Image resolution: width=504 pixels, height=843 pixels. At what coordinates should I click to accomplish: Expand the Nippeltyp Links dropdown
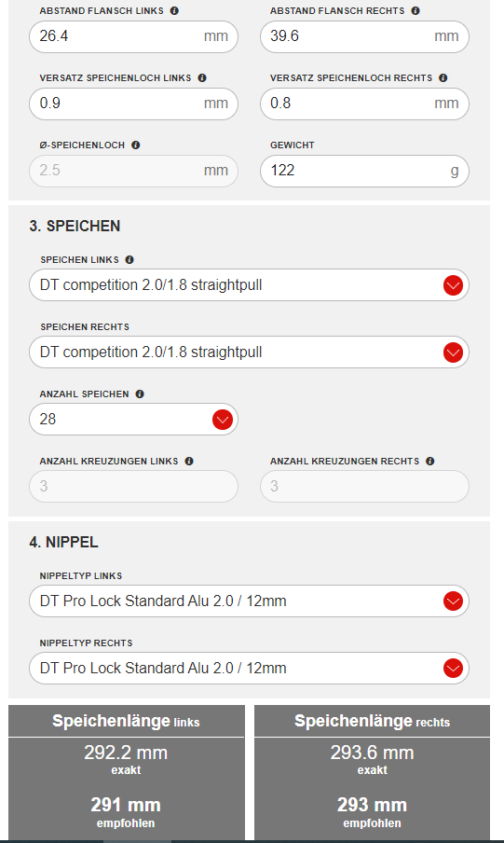click(x=249, y=601)
